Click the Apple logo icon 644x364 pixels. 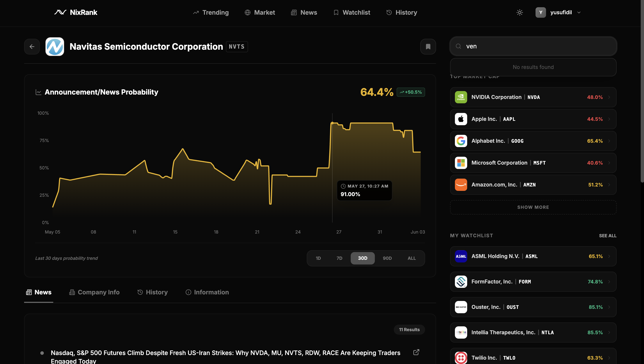(461, 119)
